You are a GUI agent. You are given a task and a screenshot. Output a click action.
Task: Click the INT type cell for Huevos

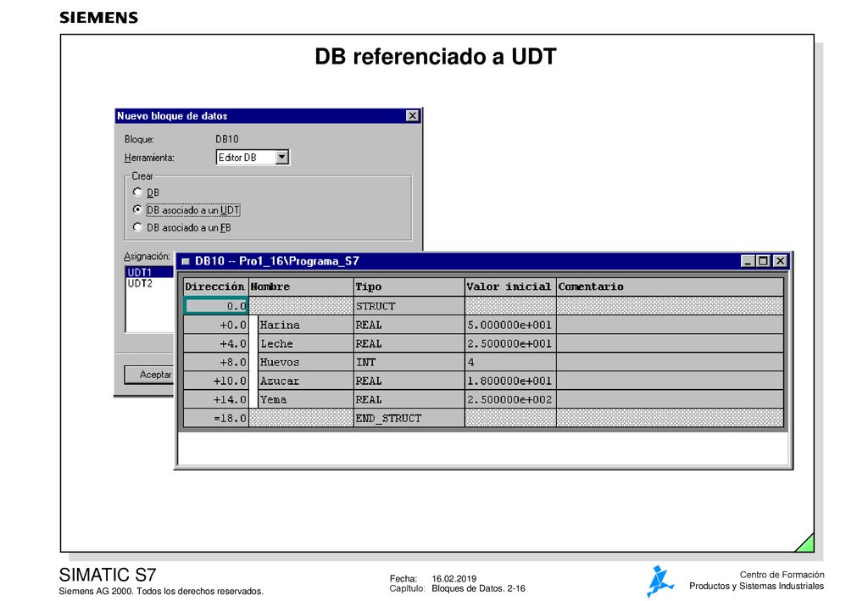click(x=409, y=363)
